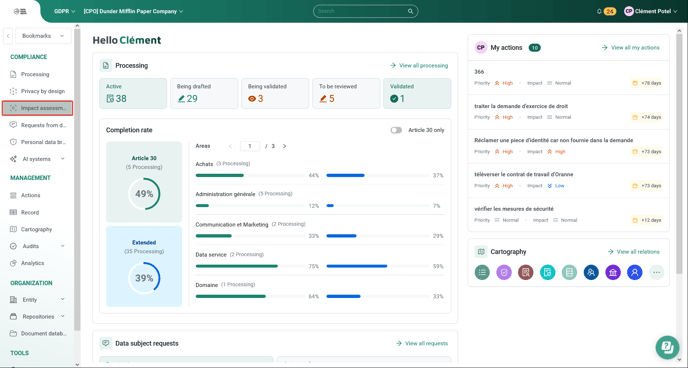Open Impact assessment in the sidebar
Screen dimensions: 688x368
pos(37,108)
